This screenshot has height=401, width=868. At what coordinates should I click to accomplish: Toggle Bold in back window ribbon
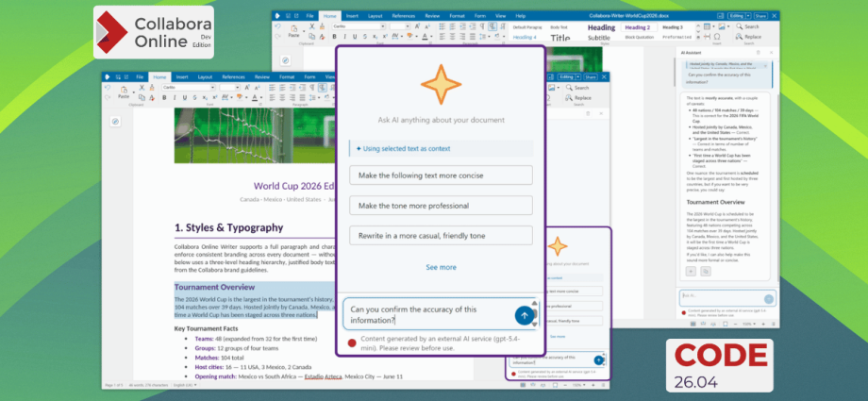(x=334, y=37)
